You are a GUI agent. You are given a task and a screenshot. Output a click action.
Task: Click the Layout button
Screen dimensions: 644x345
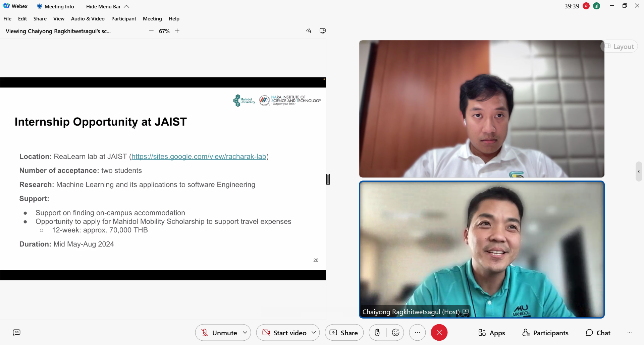point(619,47)
